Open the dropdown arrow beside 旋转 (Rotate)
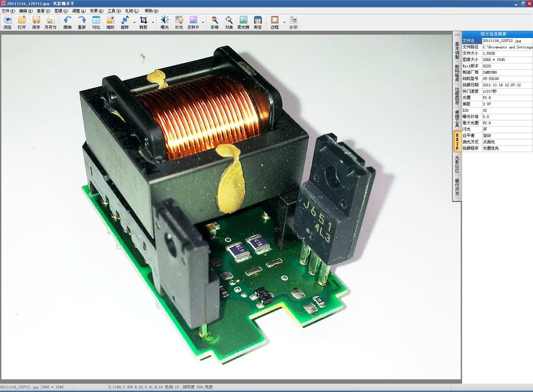Image resolution: width=533 pixels, height=392 pixels. (133, 23)
